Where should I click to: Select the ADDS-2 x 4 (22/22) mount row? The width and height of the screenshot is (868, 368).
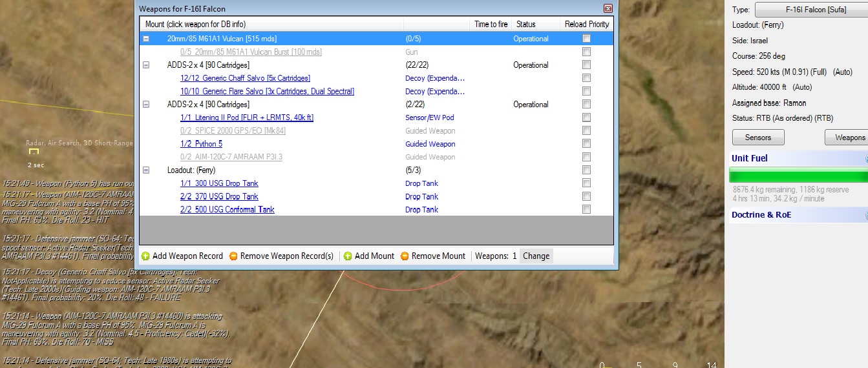tap(376, 65)
